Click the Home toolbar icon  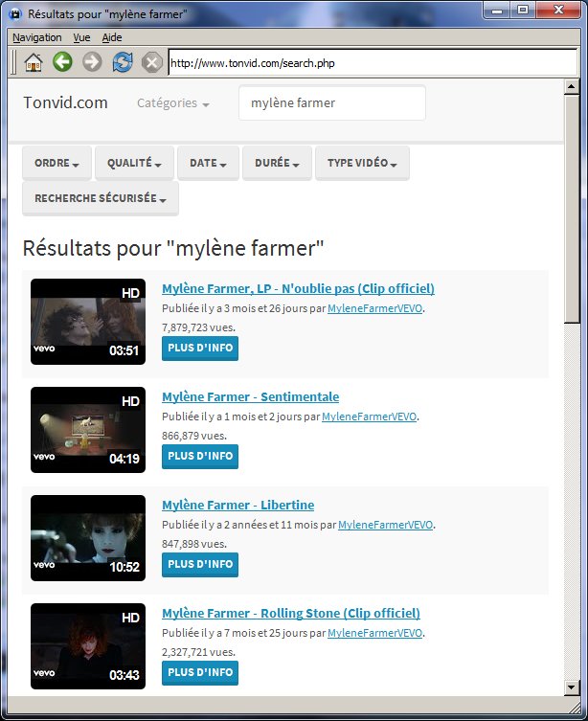point(34,62)
